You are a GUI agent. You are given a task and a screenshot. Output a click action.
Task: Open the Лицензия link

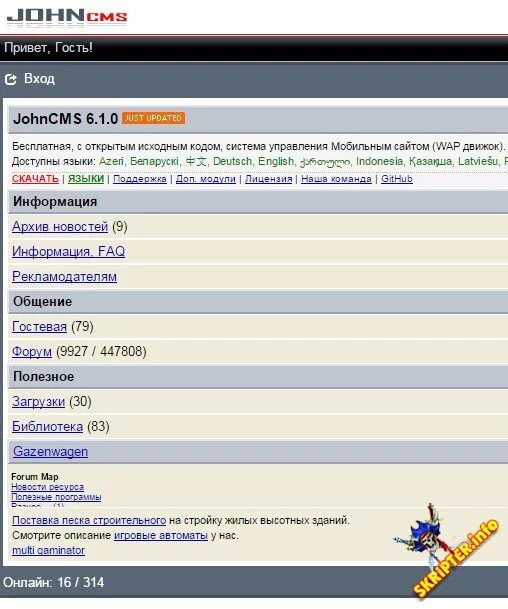(268, 179)
